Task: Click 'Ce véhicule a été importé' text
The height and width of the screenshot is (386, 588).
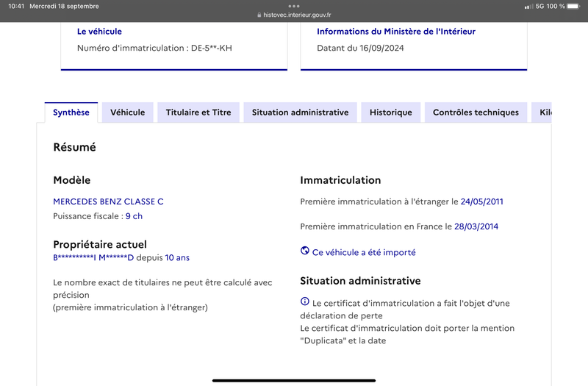Action: (364, 252)
